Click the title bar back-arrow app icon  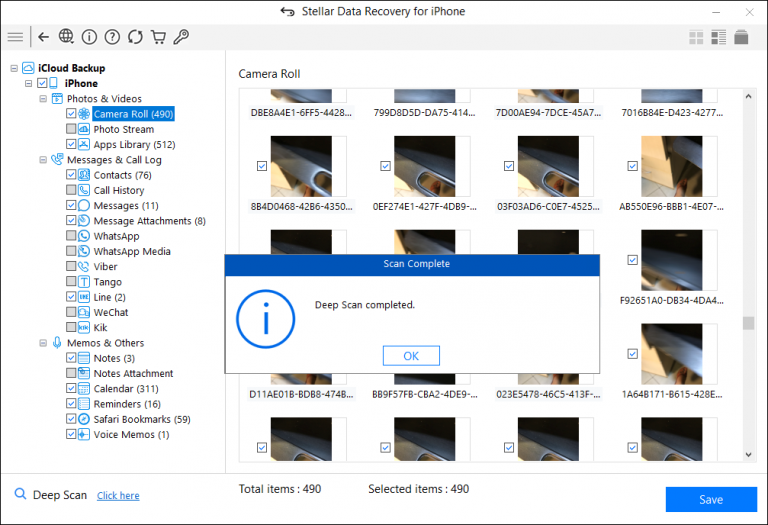click(x=288, y=11)
